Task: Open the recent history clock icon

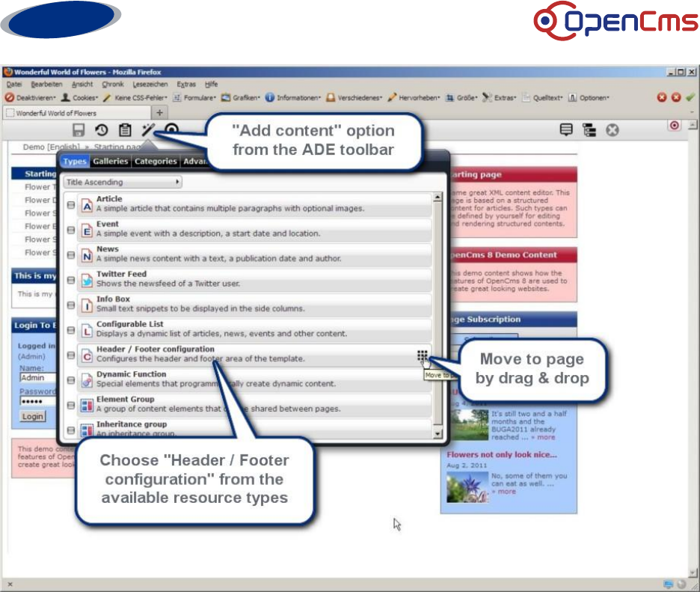Action: click(x=102, y=130)
